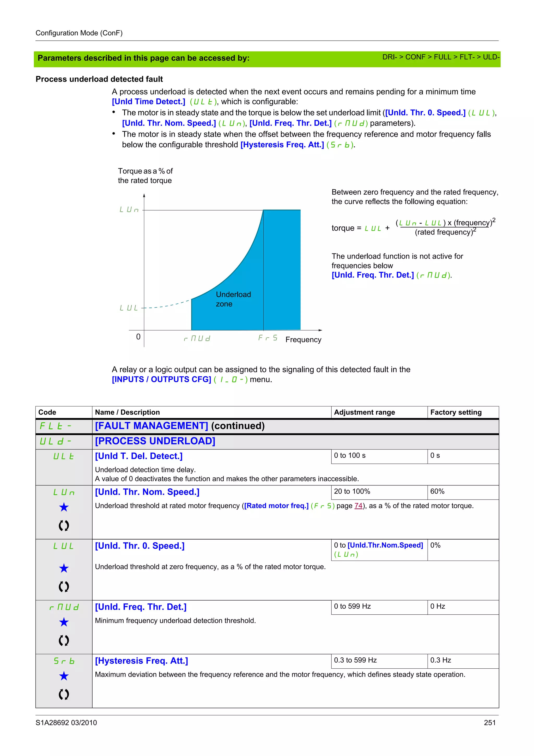Click the blue star icon beside LUn code
The height and width of the screenshot is (756, 534).
pos(64,507)
